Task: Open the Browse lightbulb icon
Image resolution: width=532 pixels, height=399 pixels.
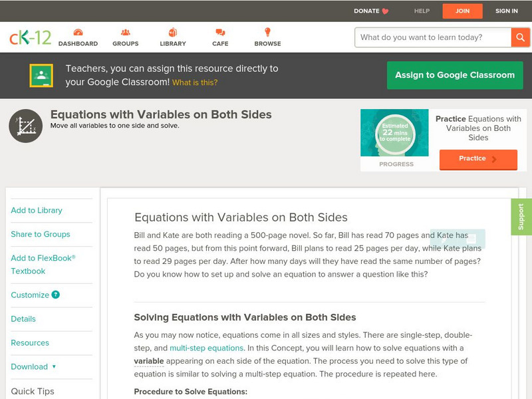Action: coord(267,33)
